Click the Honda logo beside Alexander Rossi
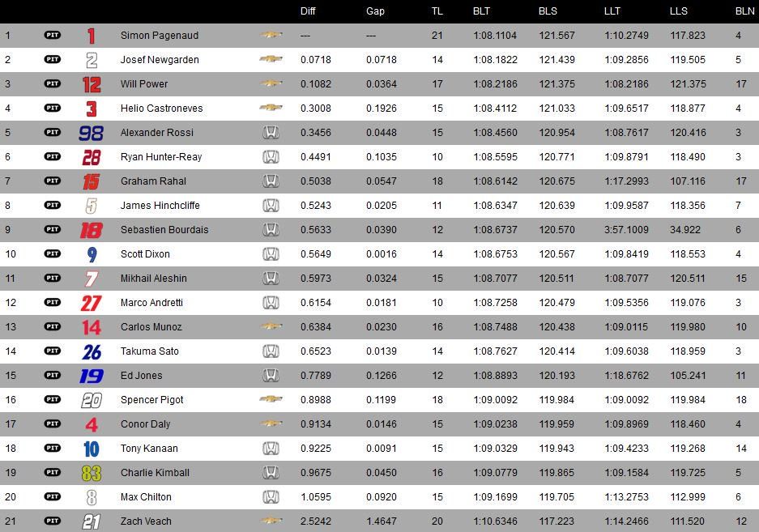Image resolution: width=759 pixels, height=532 pixels. (271, 132)
